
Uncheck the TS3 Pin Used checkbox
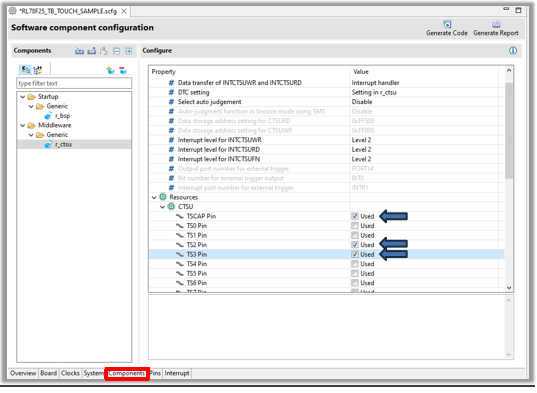point(355,254)
